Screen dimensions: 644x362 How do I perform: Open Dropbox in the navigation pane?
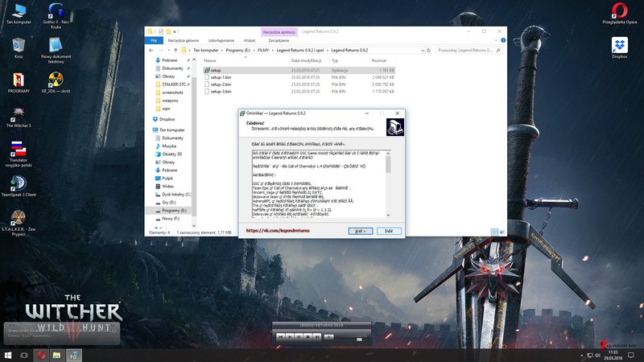click(x=167, y=119)
